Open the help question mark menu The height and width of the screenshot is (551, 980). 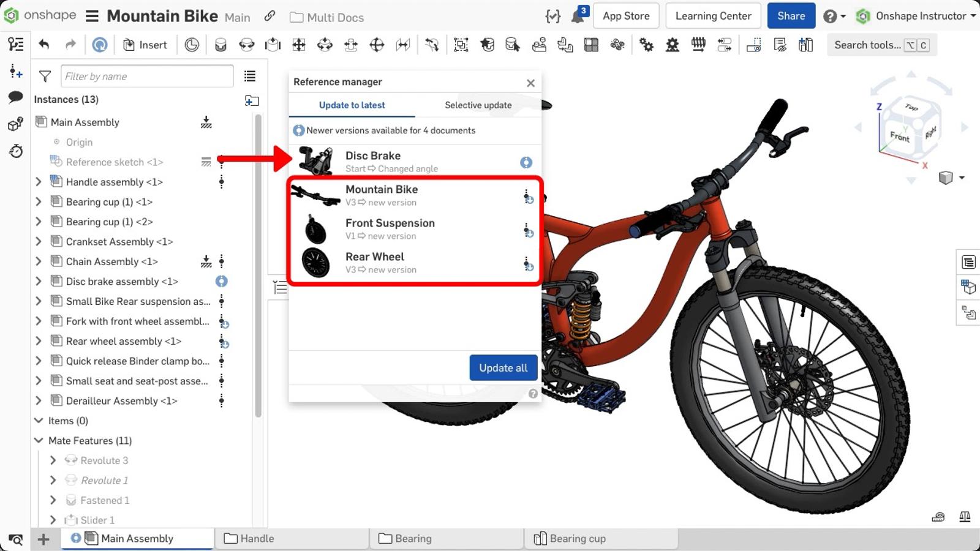coord(831,15)
